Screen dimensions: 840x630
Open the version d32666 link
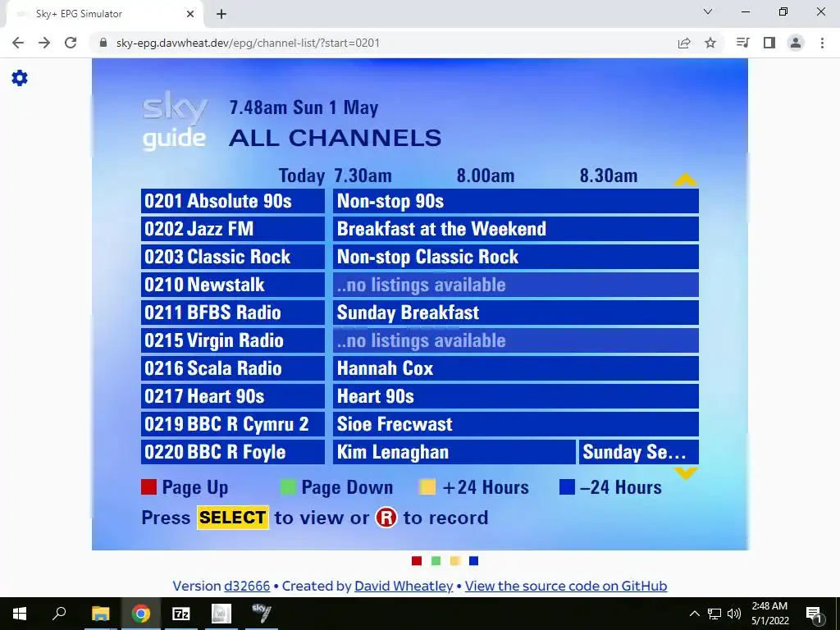[247, 586]
